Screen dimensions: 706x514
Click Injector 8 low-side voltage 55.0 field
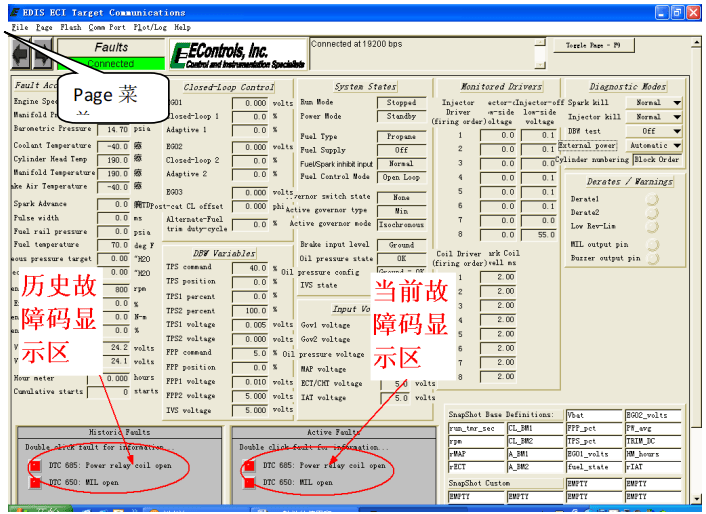(x=539, y=235)
